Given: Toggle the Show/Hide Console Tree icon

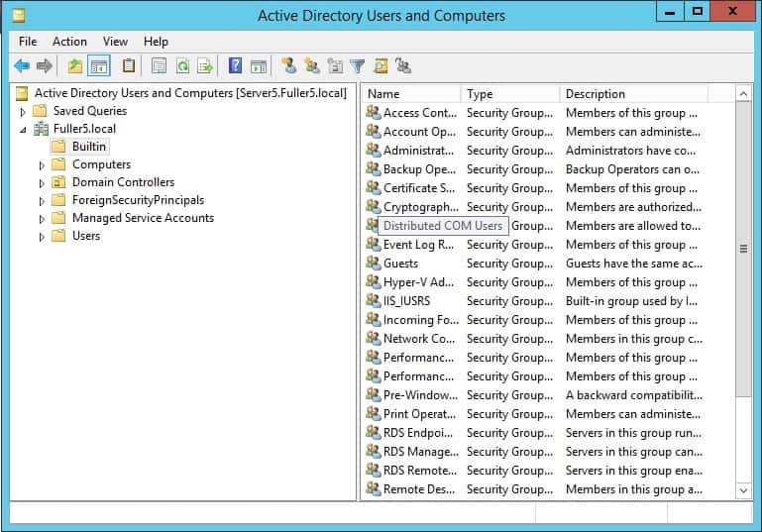Looking at the screenshot, I should tap(99, 65).
